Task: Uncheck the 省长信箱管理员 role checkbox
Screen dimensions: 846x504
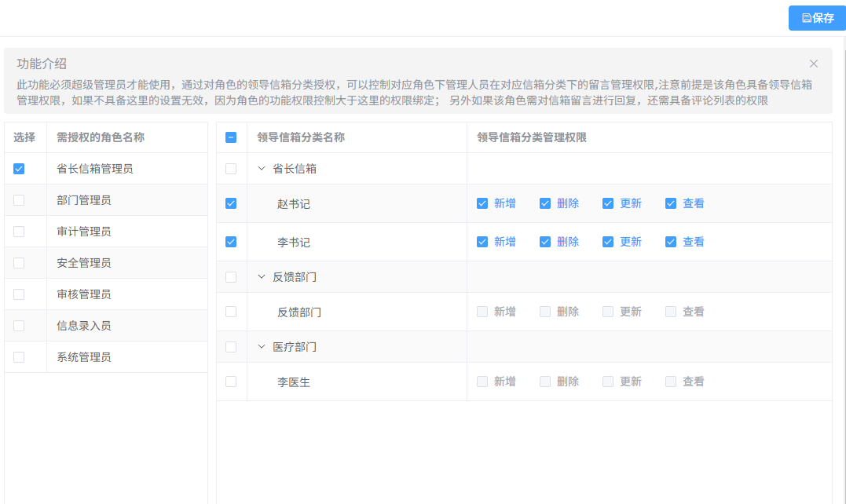Action: pyautogui.click(x=19, y=169)
